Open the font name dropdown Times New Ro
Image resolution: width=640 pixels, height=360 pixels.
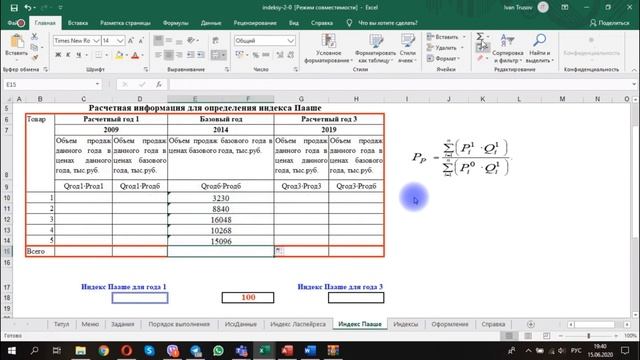96,40
